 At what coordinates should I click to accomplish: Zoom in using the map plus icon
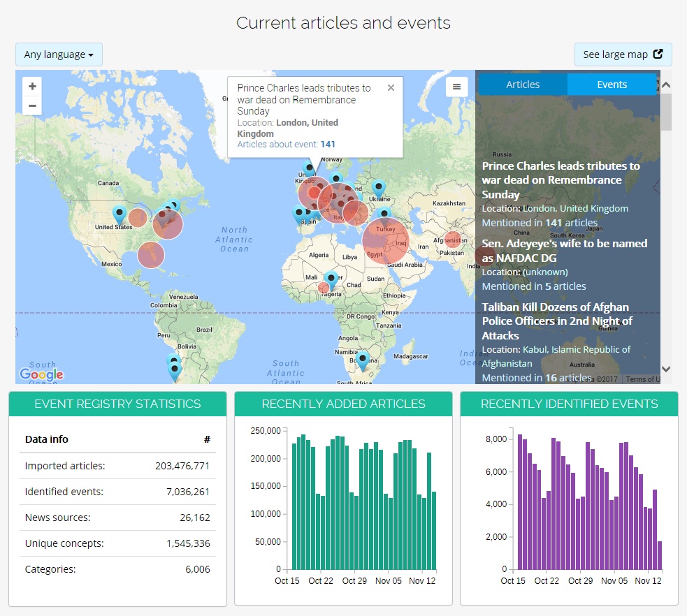tap(31, 86)
